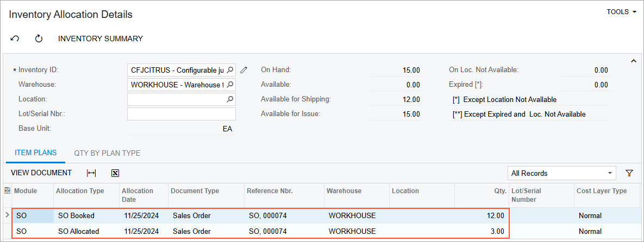Viewport: 644px width, 242px height.
Task: Click Sales Order cell in SO Allocated row
Action: click(206, 231)
